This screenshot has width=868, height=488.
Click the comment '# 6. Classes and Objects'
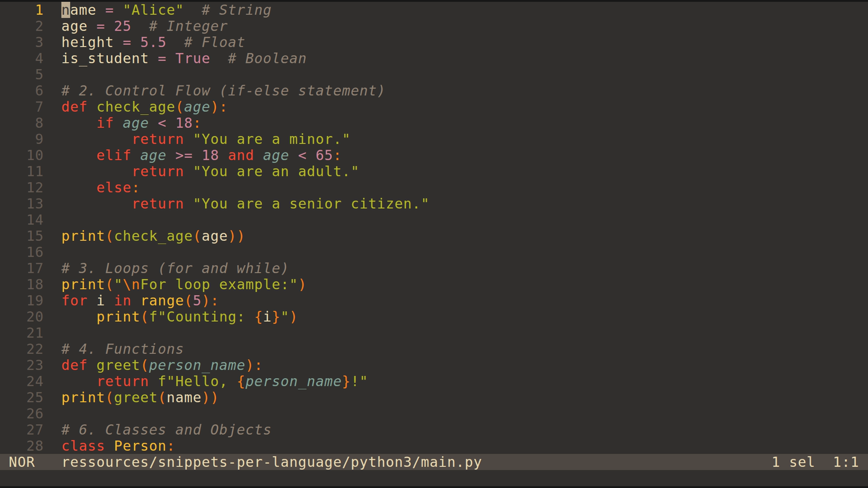pyautogui.click(x=165, y=429)
